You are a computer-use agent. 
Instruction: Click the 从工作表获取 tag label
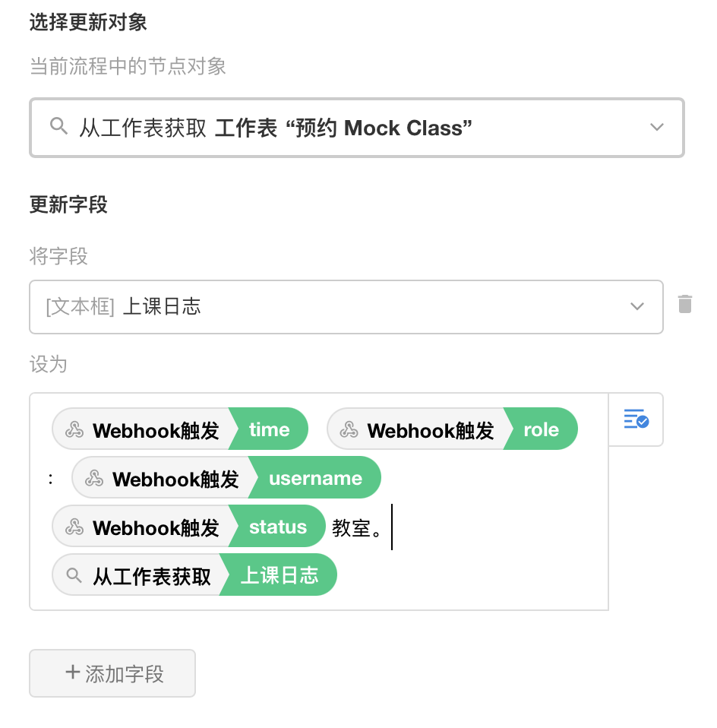coord(152,576)
